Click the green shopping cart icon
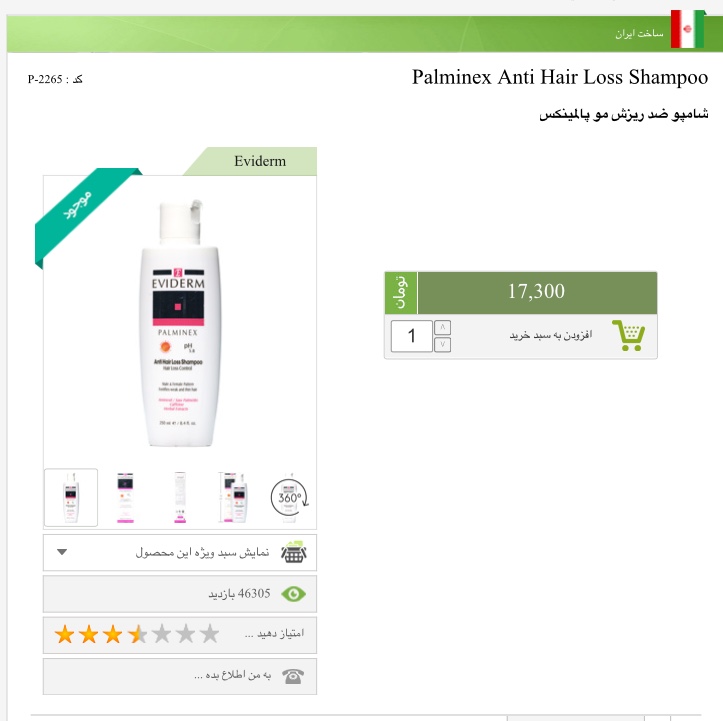This screenshot has height=721, width=723. 628,335
